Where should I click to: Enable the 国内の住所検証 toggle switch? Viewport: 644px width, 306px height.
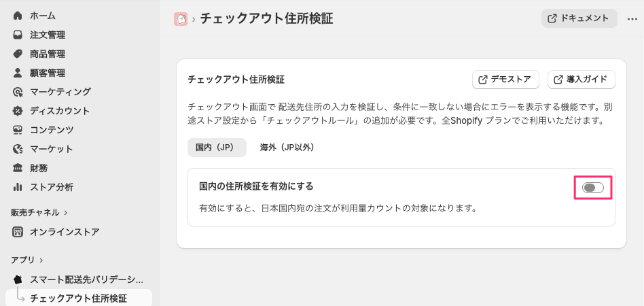tap(593, 187)
